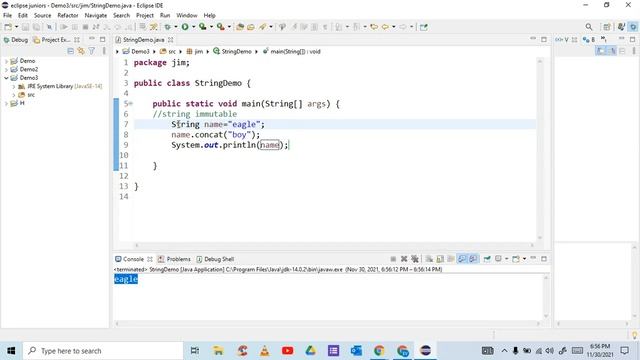Open the Debug launch dropdown arrow
Image resolution: width=640 pixels, height=360 pixels.
point(176,27)
